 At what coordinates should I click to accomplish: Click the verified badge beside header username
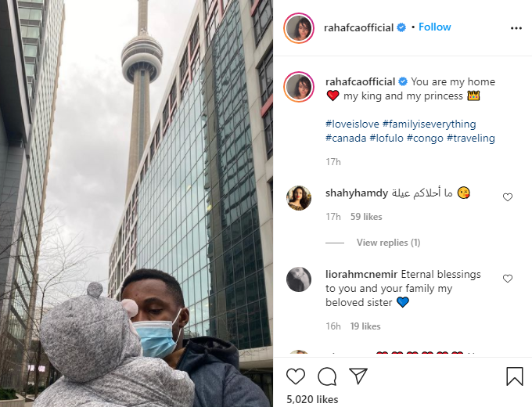pos(401,27)
